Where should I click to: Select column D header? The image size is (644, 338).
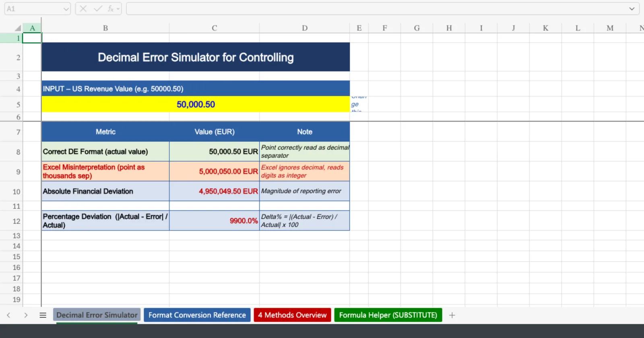(x=305, y=28)
